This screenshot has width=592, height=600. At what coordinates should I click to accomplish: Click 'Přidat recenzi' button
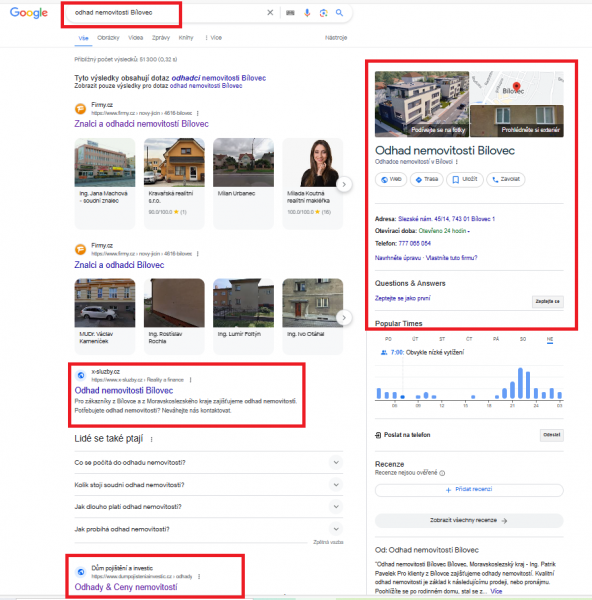point(469,490)
